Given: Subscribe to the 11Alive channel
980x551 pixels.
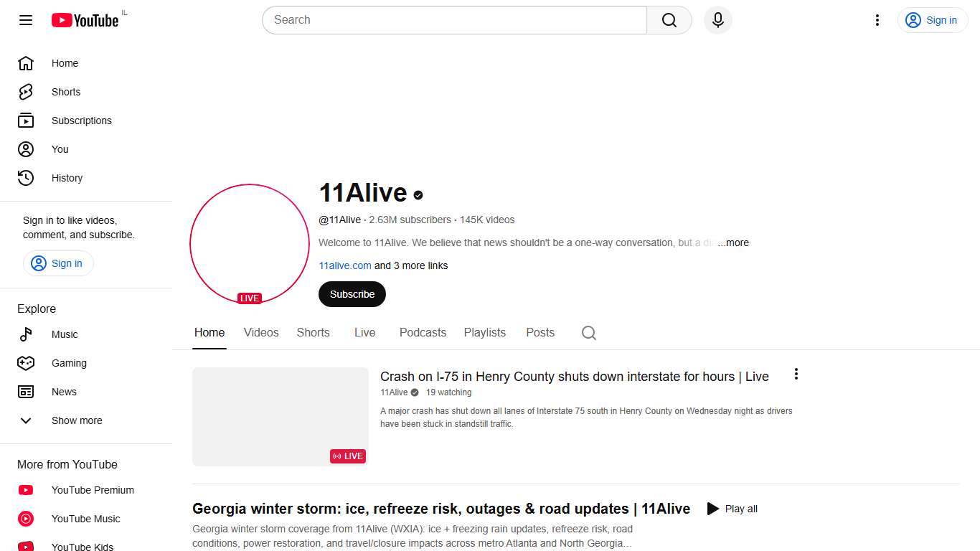Looking at the screenshot, I should (352, 294).
